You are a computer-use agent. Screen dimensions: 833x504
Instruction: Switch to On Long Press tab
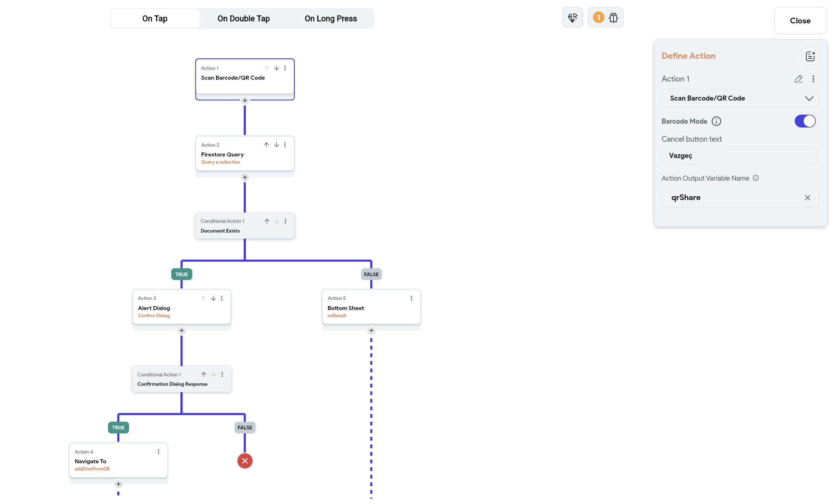(x=330, y=19)
